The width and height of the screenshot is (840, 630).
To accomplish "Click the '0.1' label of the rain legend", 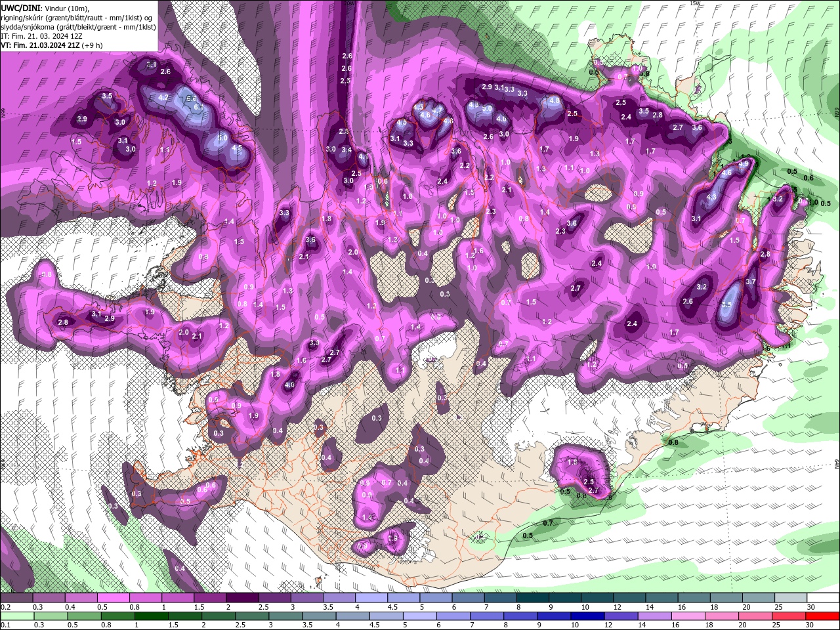I will point(5,625).
